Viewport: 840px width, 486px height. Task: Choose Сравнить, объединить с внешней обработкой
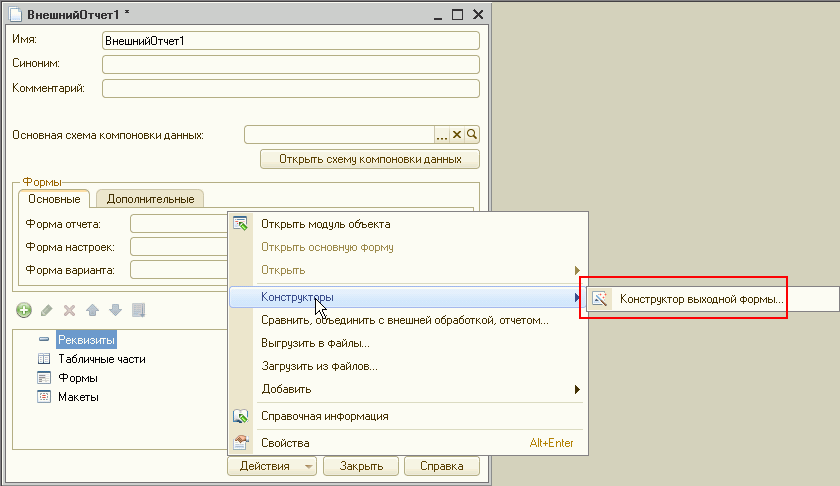(x=408, y=320)
